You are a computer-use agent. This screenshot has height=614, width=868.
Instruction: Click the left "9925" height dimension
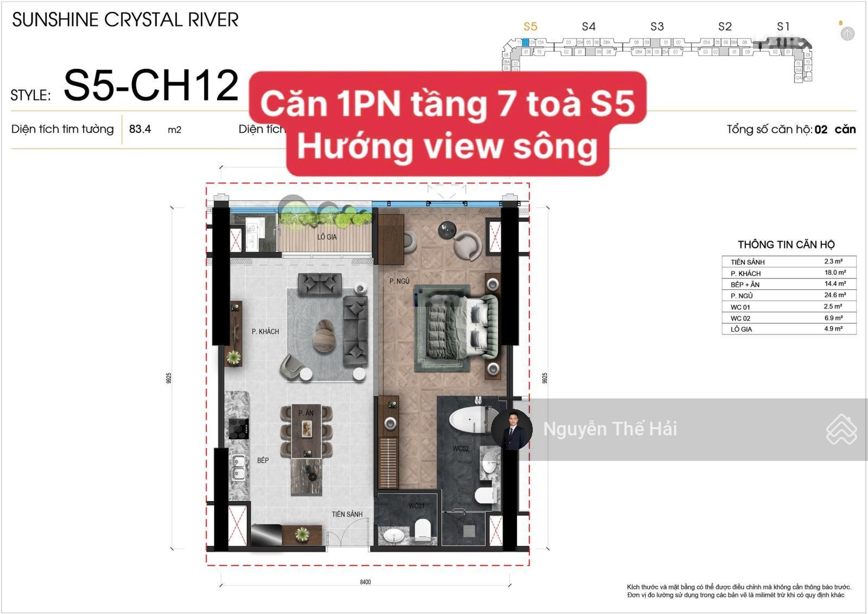[169, 378]
